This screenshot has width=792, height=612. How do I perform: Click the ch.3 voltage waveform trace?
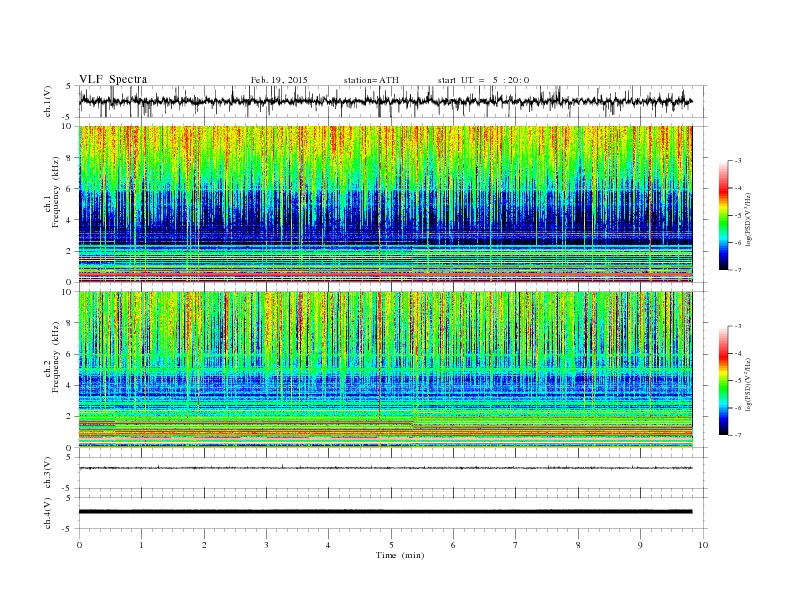click(x=385, y=468)
